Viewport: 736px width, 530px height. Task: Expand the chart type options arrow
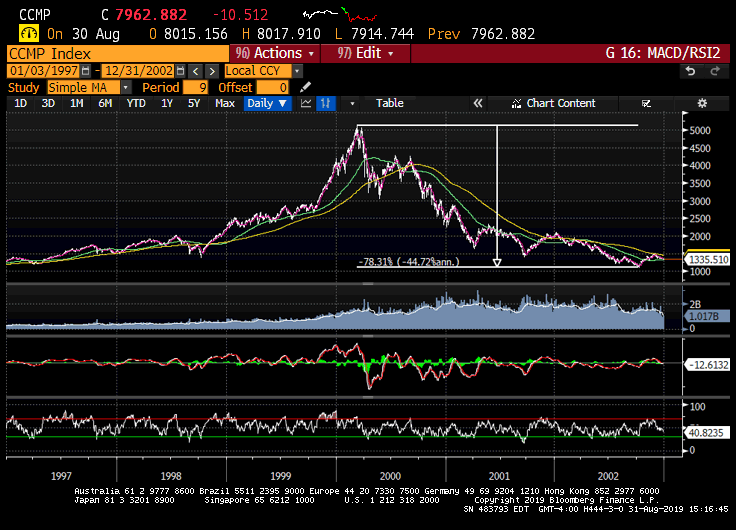(x=352, y=103)
